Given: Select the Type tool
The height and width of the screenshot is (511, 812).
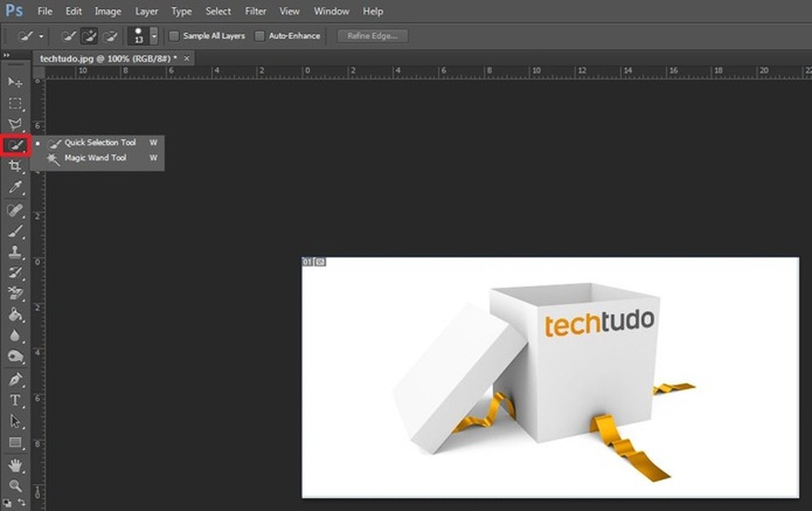Looking at the screenshot, I should [13, 399].
